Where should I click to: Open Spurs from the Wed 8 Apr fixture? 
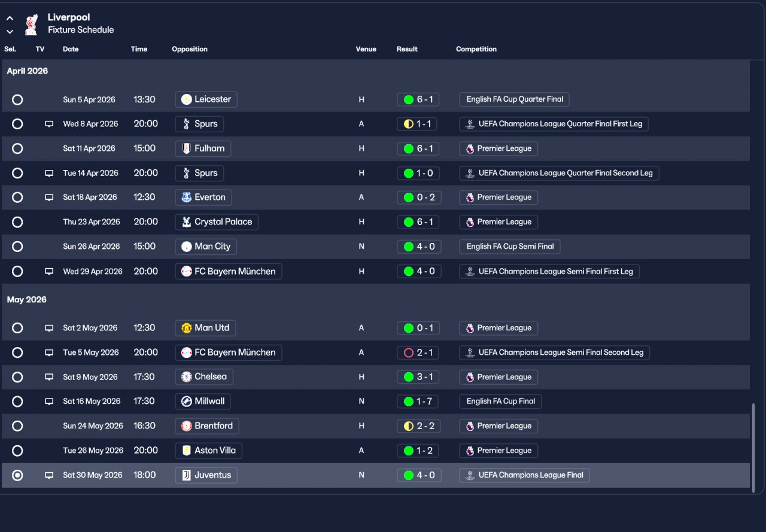[200, 124]
